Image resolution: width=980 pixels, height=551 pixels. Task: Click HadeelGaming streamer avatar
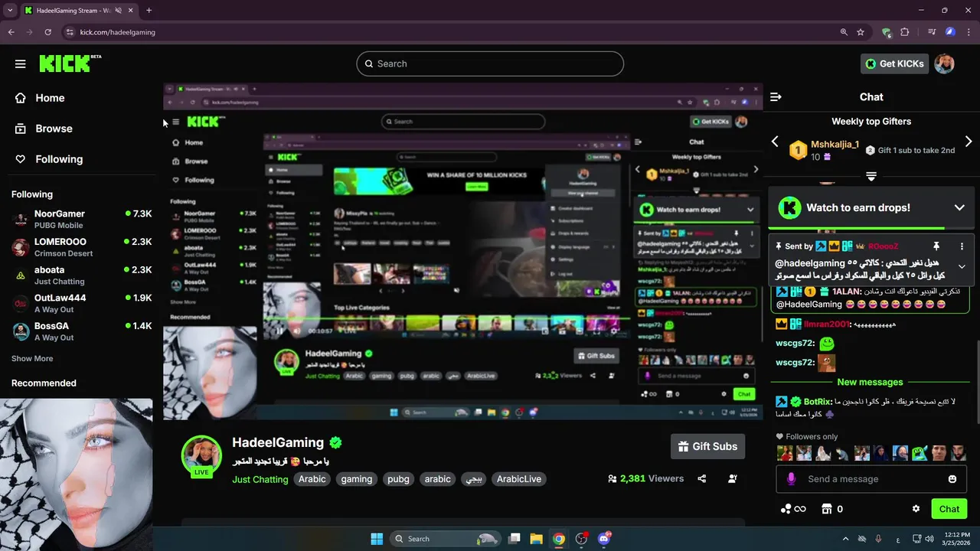(201, 455)
